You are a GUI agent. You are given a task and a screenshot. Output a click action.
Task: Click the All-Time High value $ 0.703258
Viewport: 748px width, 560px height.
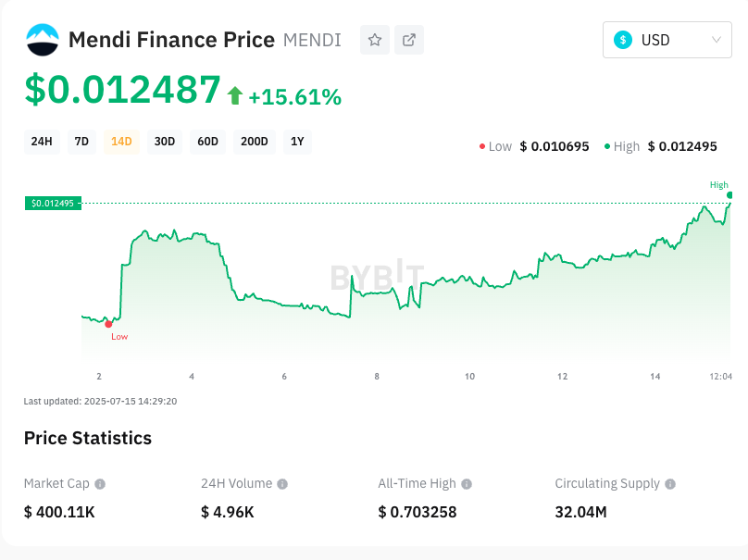pyautogui.click(x=418, y=512)
